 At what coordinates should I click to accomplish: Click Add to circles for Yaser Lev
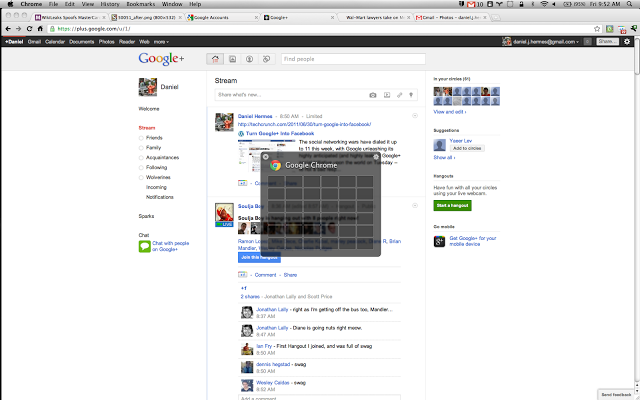pyautogui.click(x=467, y=149)
